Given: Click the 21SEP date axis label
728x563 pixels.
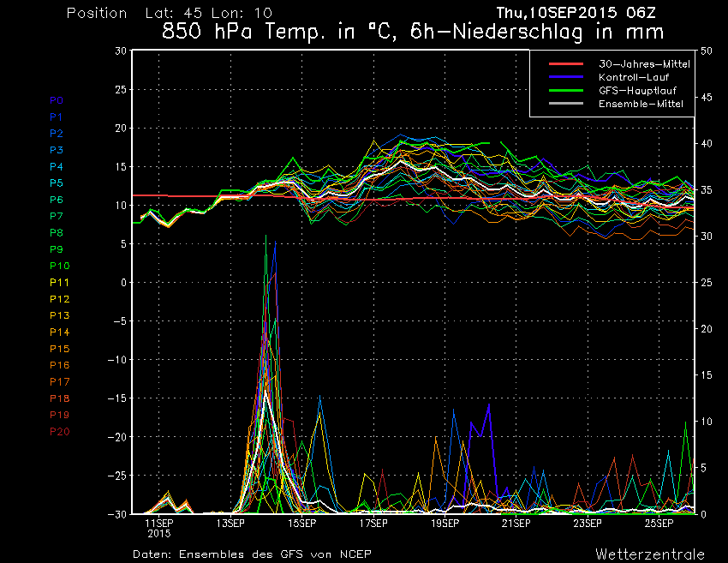Looking at the screenshot, I should (x=516, y=523).
